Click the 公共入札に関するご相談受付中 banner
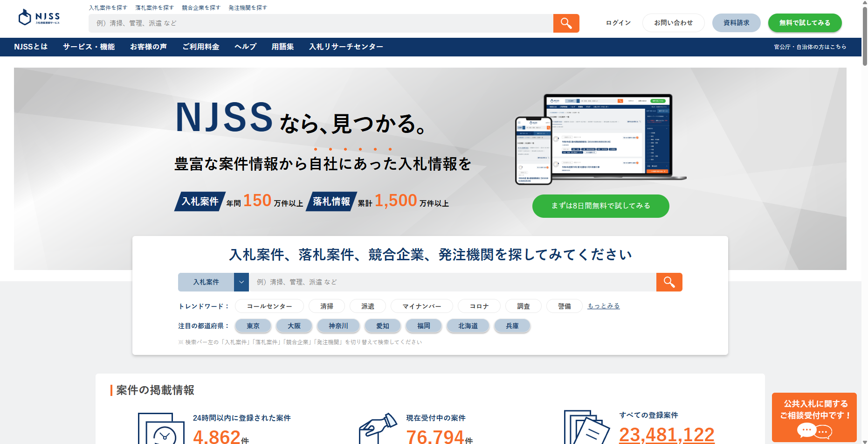Image resolution: width=868 pixels, height=444 pixels. click(x=814, y=417)
